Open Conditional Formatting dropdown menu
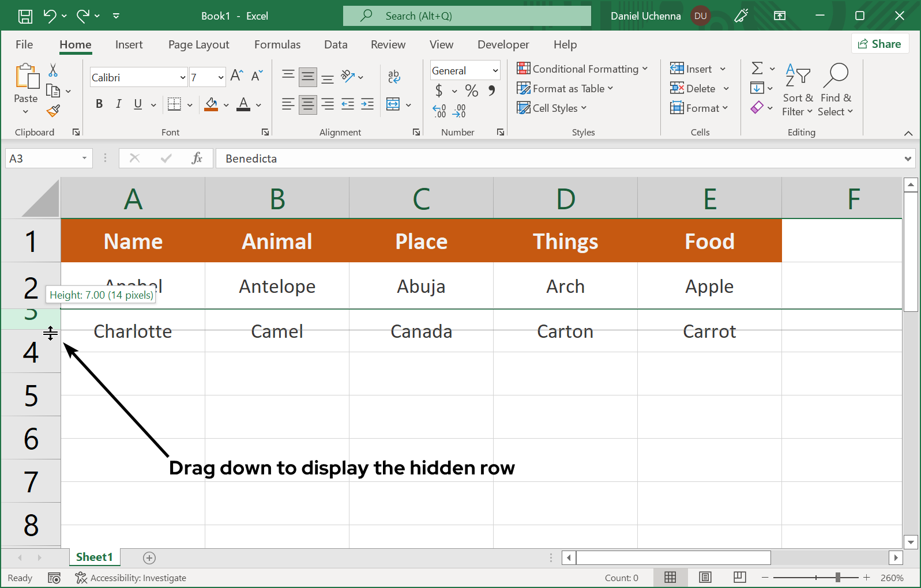The height and width of the screenshot is (588, 921). 582,69
